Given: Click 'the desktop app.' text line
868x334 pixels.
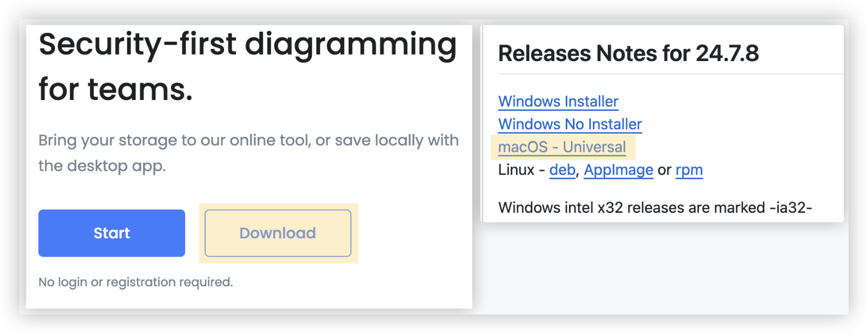Looking at the screenshot, I should pos(102,166).
